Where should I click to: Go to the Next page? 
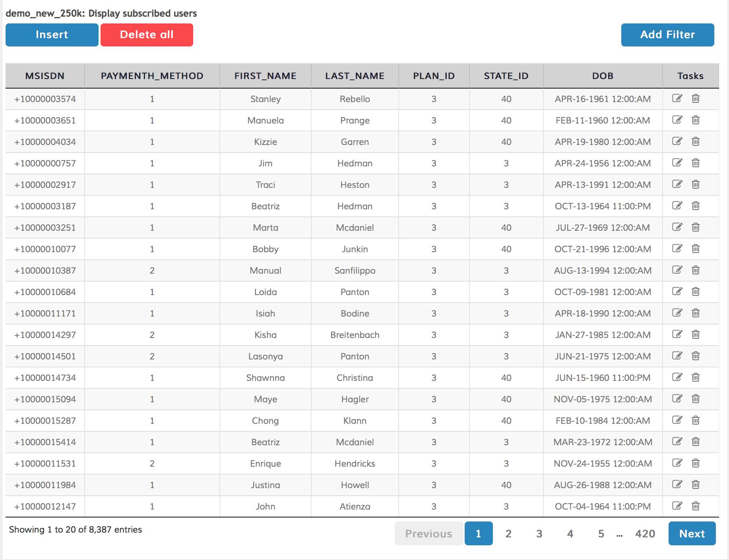coord(692,533)
